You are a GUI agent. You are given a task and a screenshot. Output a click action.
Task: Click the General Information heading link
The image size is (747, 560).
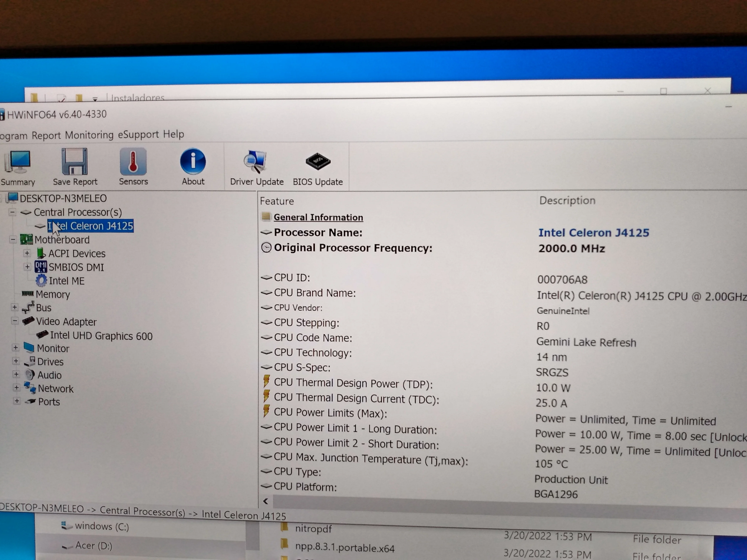pyautogui.click(x=318, y=217)
